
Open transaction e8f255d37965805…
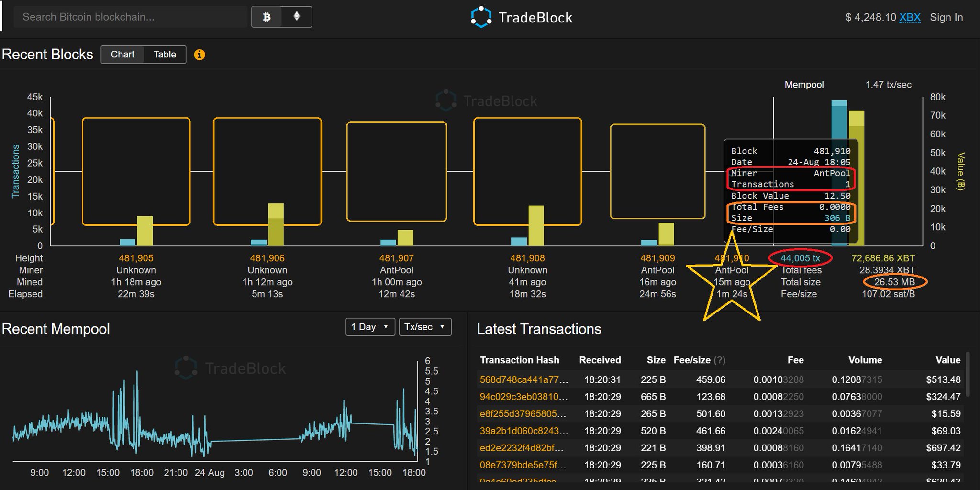(x=524, y=414)
